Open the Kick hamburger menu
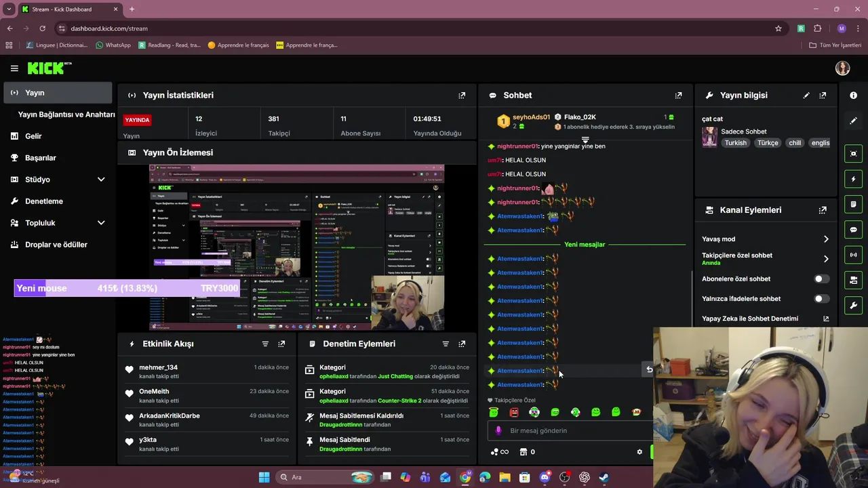 point(14,68)
